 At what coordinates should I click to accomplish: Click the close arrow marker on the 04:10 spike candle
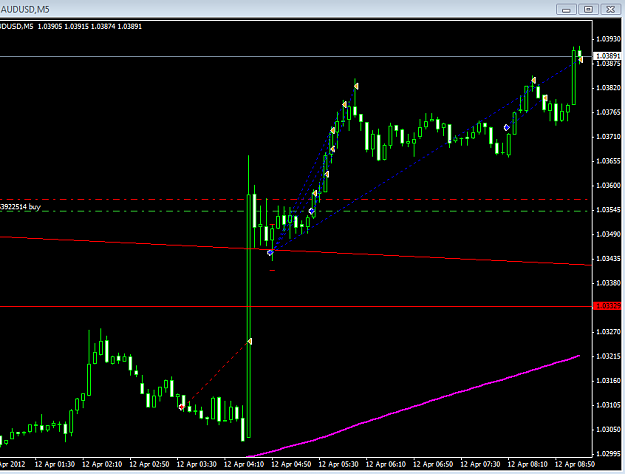250,341
